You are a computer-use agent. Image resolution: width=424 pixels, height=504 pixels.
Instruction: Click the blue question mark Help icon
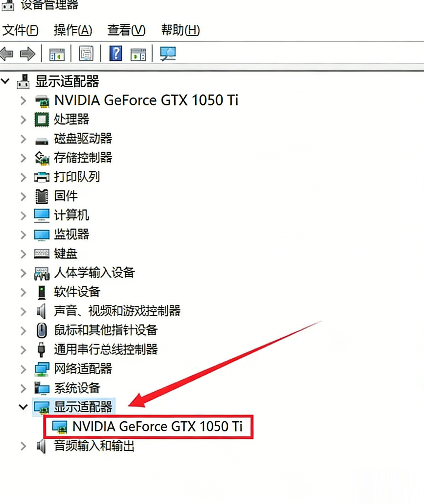tap(116, 53)
